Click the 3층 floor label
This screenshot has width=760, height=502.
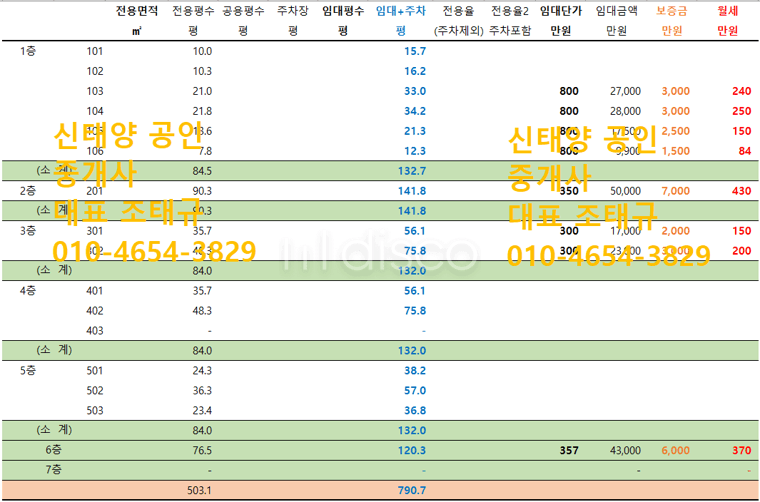28,231
